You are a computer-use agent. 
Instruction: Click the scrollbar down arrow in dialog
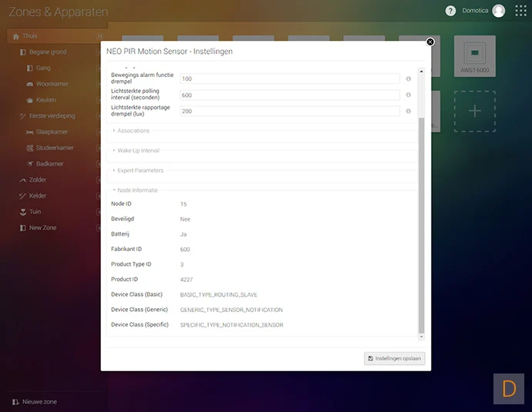pos(421,337)
